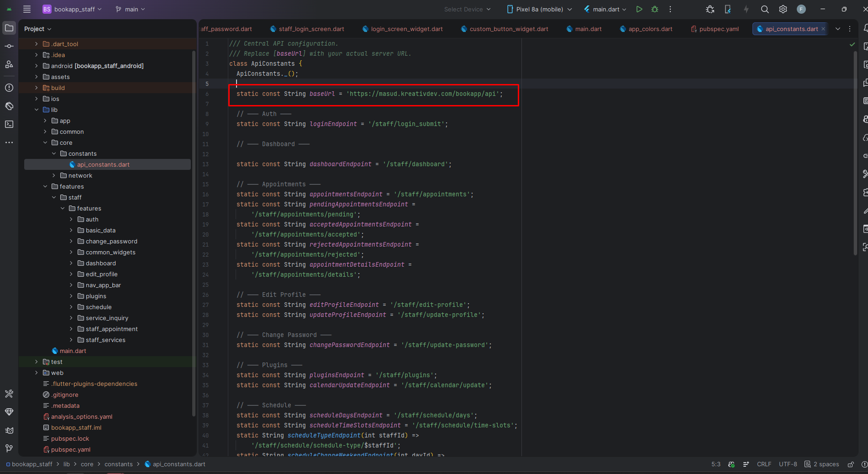The image size is (868, 474).
Task: Switch to login_screen_widget.dart tab
Action: [x=403, y=29]
